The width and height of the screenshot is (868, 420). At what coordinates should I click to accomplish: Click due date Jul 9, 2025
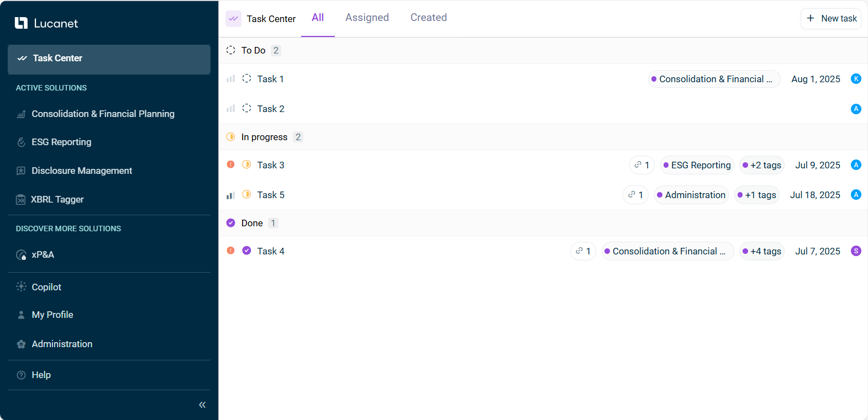coord(818,165)
